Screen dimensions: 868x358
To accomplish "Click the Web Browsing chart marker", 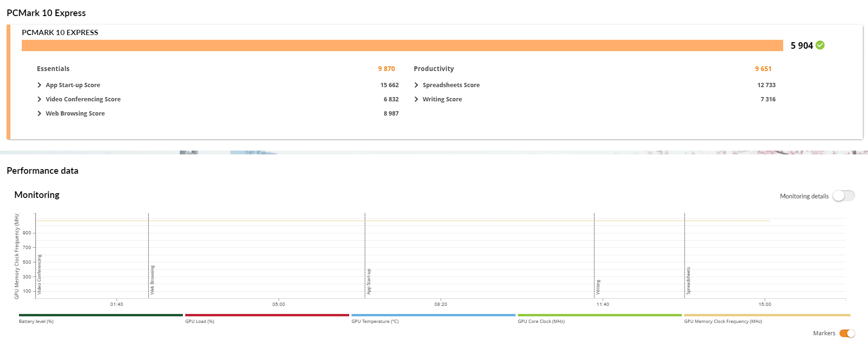I will point(152,280).
